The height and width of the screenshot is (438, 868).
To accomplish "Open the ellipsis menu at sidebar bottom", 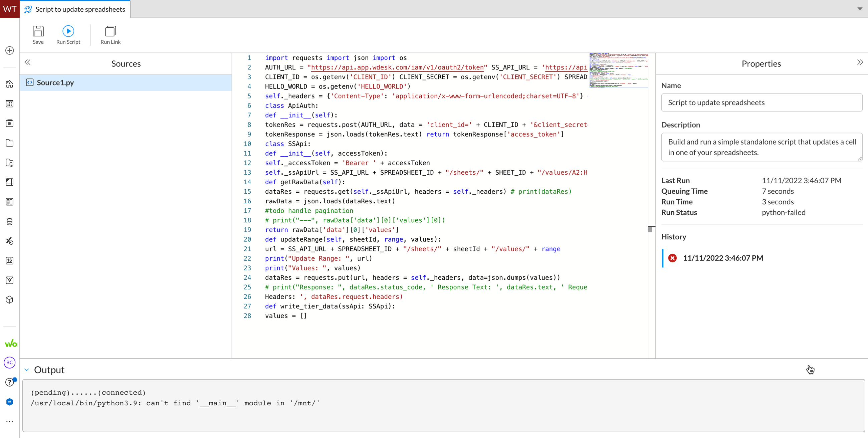I will tap(9, 422).
